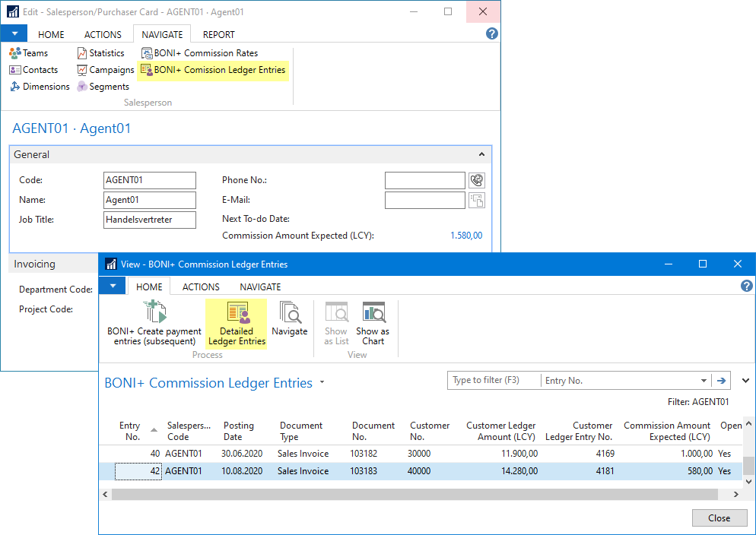Click BONI+ Commission Rates

(x=200, y=53)
